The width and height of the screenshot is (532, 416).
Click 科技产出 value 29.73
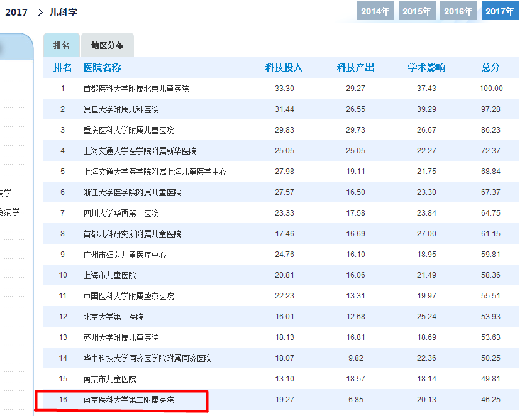355,130
